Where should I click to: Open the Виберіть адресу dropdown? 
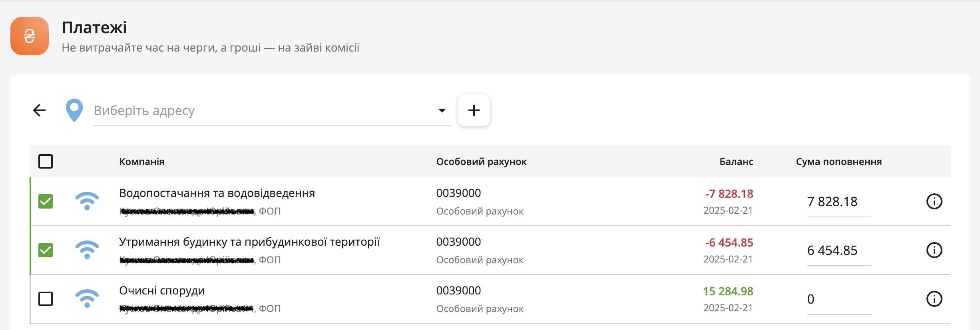[x=272, y=110]
